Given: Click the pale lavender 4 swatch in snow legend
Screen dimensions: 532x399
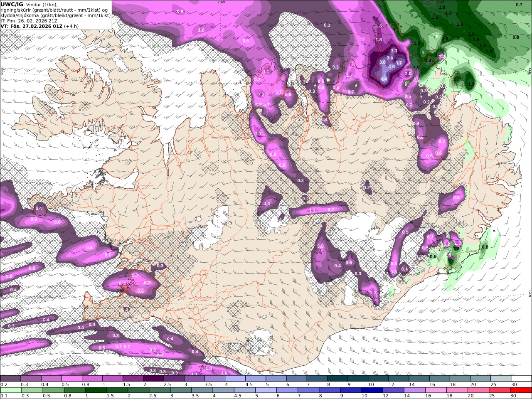Looking at the screenshot, I should coord(235,379).
